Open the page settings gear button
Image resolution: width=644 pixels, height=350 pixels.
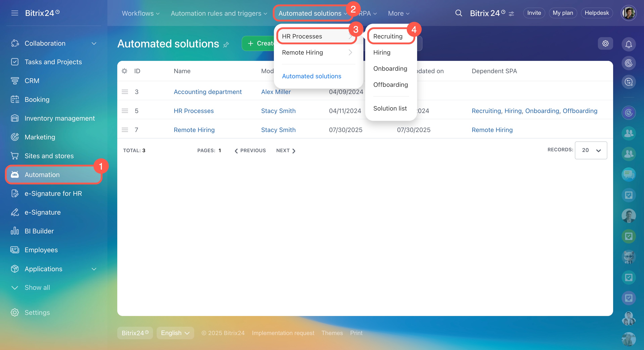pyautogui.click(x=605, y=43)
